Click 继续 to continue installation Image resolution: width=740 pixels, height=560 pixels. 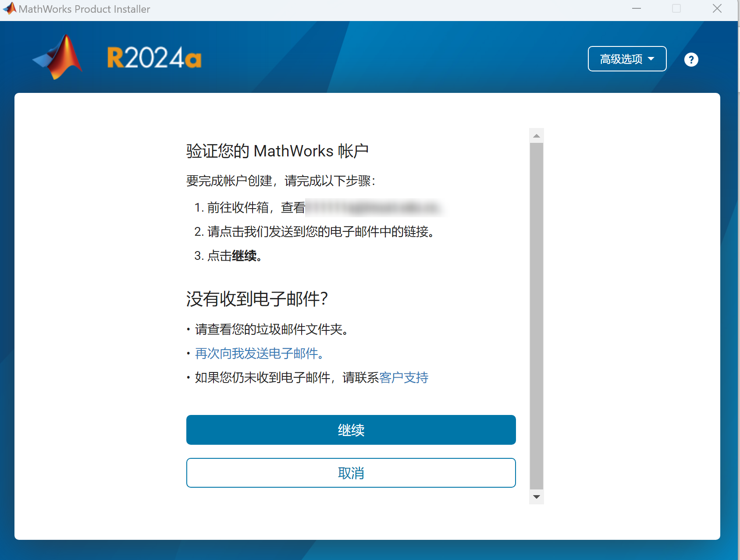pos(351,430)
